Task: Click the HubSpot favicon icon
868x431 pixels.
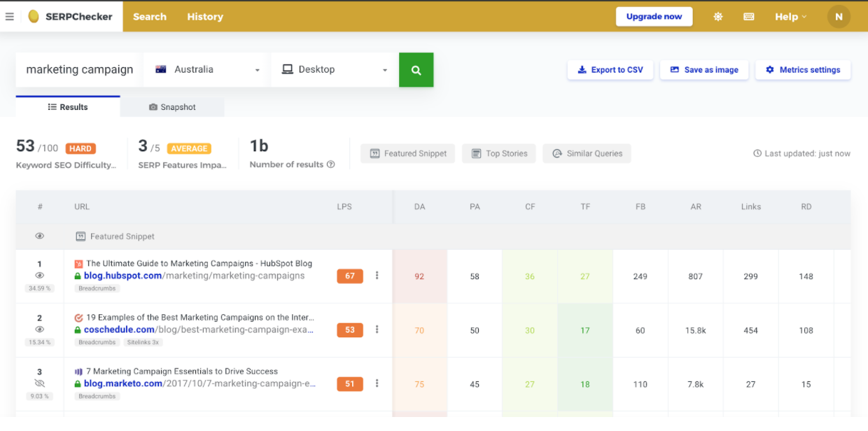Action: pos(78,264)
